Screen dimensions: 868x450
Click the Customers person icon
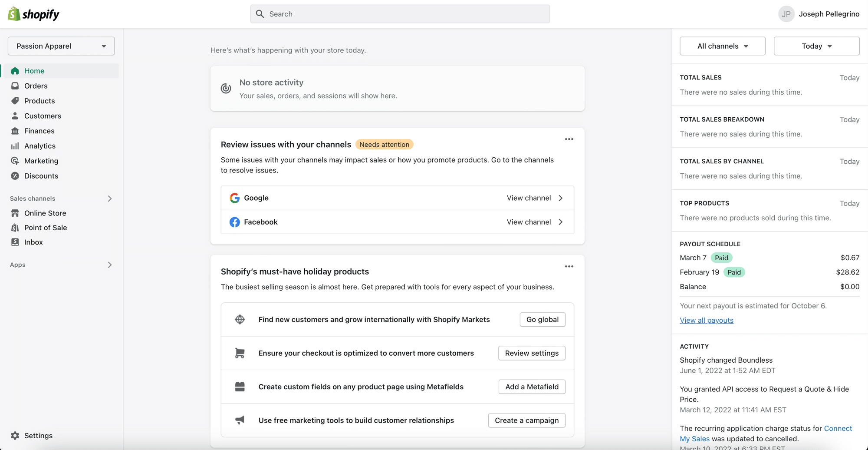pyautogui.click(x=15, y=116)
